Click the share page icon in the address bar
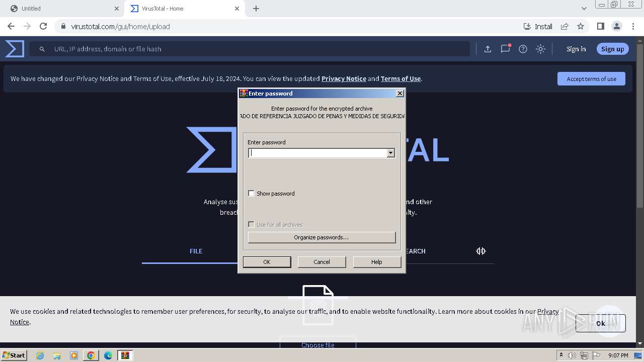644x362 pixels. pos(565,26)
